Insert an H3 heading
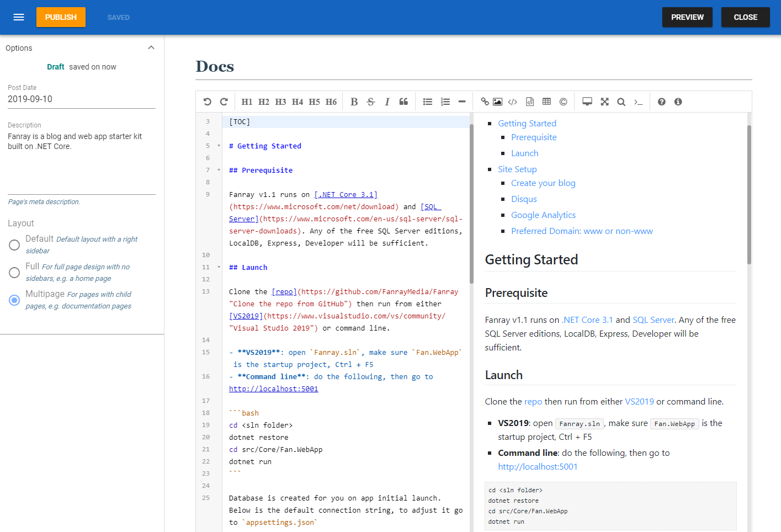The width and height of the screenshot is (781, 532). pos(280,102)
